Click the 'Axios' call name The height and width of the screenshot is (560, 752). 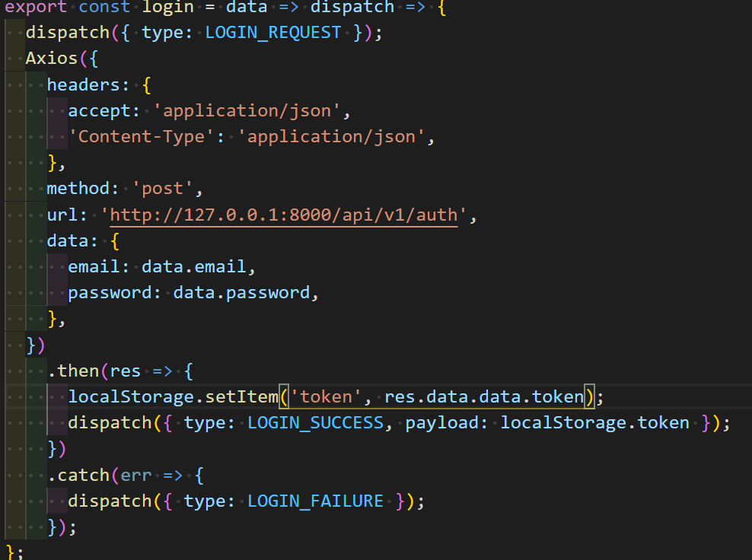click(x=52, y=59)
